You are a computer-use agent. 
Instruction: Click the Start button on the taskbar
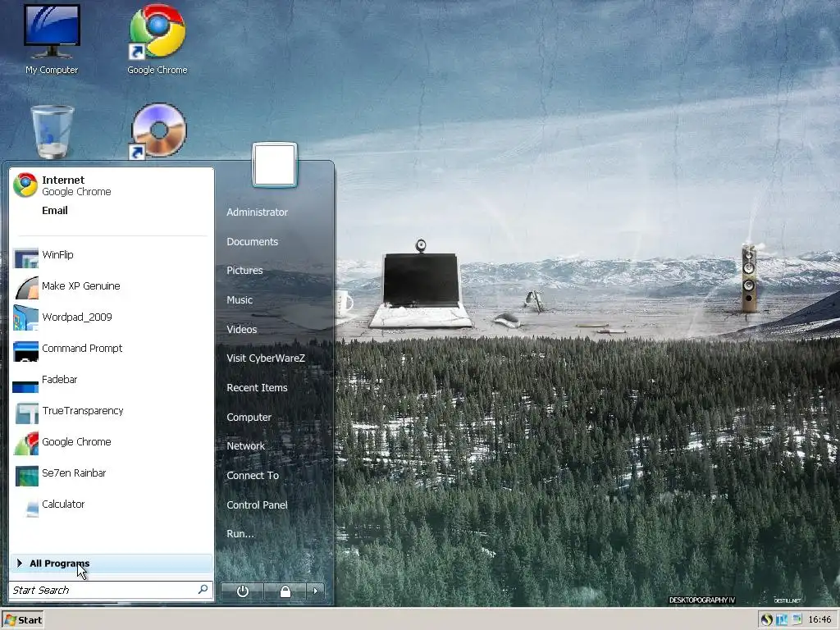point(22,620)
